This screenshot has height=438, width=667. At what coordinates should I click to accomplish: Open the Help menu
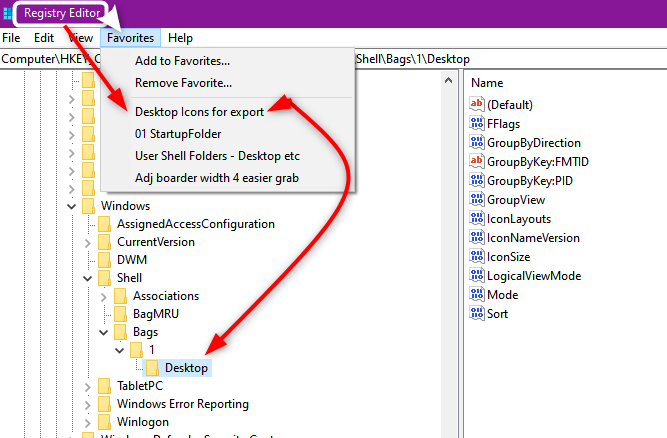(x=180, y=38)
